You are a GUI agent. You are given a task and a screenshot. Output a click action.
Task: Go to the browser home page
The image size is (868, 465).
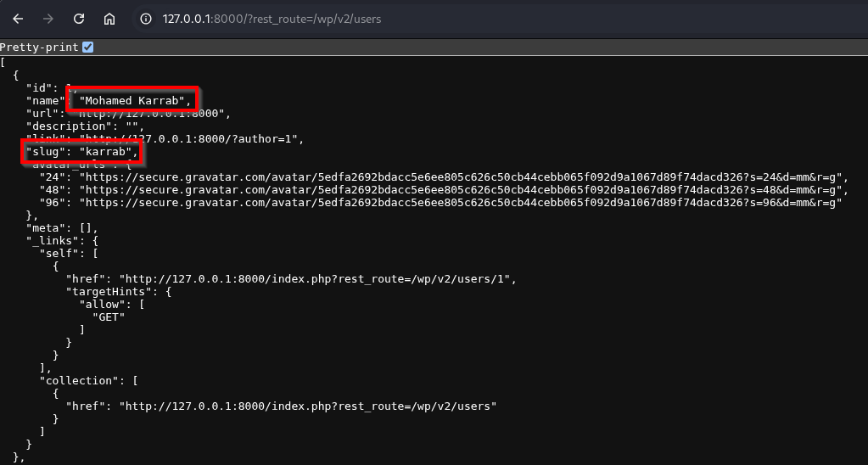tap(109, 19)
